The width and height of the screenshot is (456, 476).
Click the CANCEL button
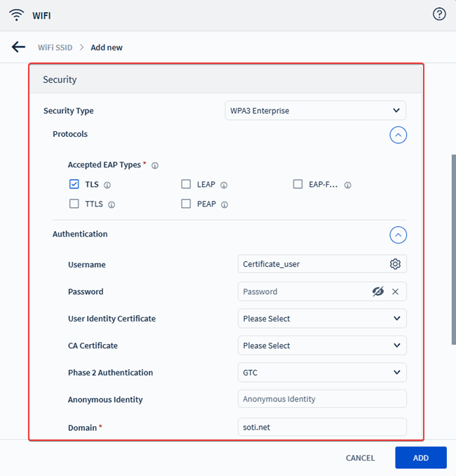coord(360,458)
